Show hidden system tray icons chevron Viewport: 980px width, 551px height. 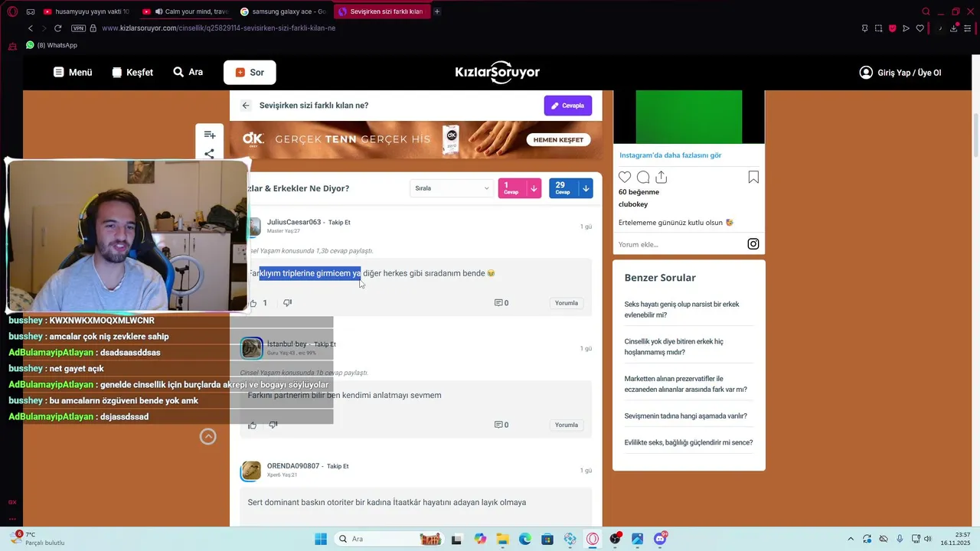(x=851, y=539)
